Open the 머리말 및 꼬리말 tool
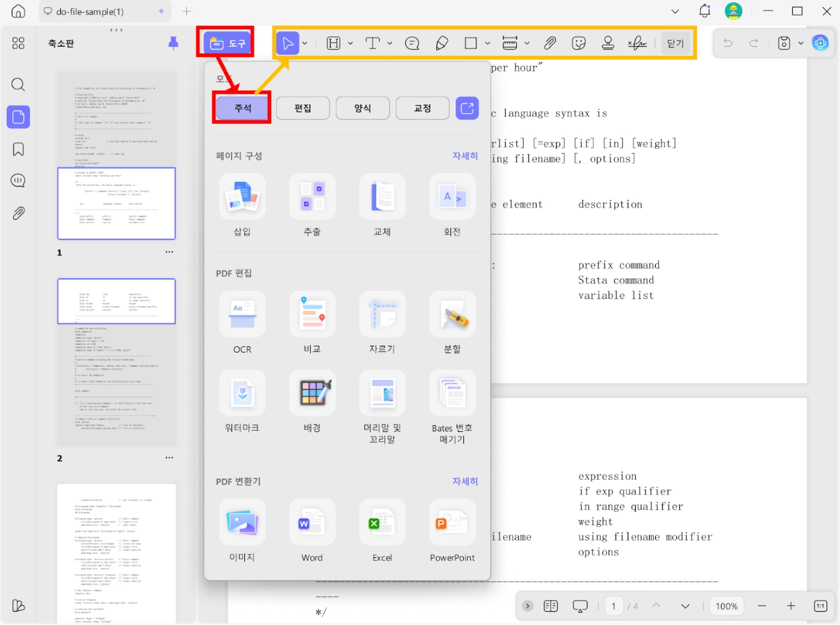 click(382, 407)
